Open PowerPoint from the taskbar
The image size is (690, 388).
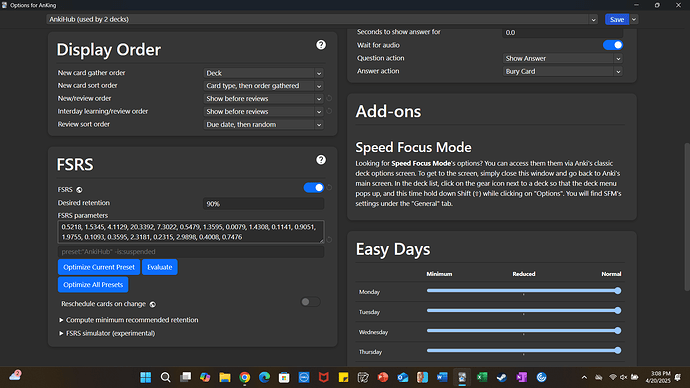coord(383,377)
